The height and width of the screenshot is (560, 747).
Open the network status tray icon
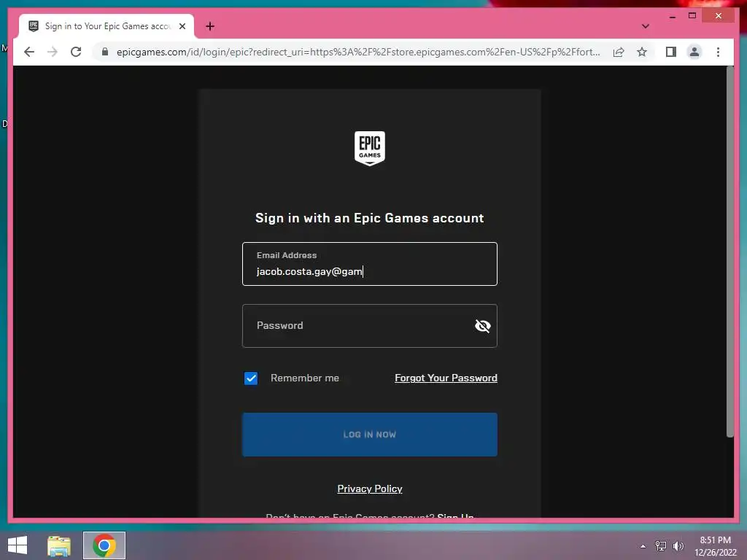[661, 545]
